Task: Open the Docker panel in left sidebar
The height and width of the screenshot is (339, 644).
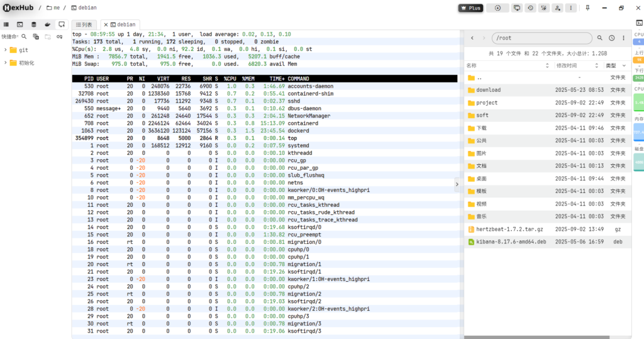Action: click(47, 24)
